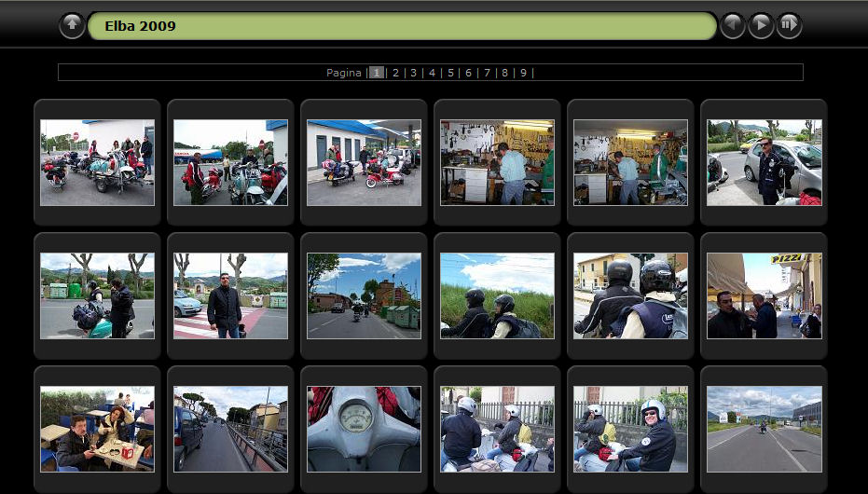Image resolution: width=868 pixels, height=494 pixels.
Task: Open the workshop thumbnail, fourth in top row
Action: click(x=497, y=162)
